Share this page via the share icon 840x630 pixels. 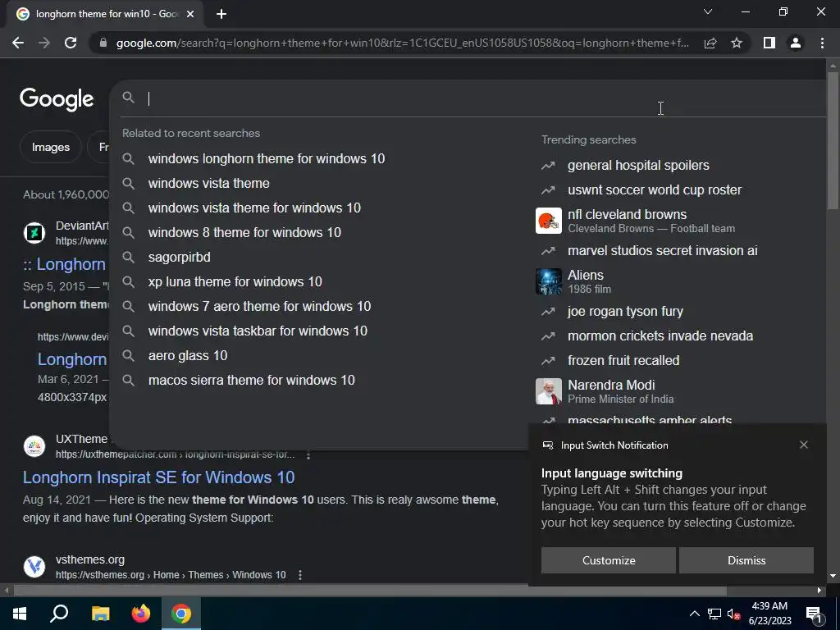(x=710, y=43)
